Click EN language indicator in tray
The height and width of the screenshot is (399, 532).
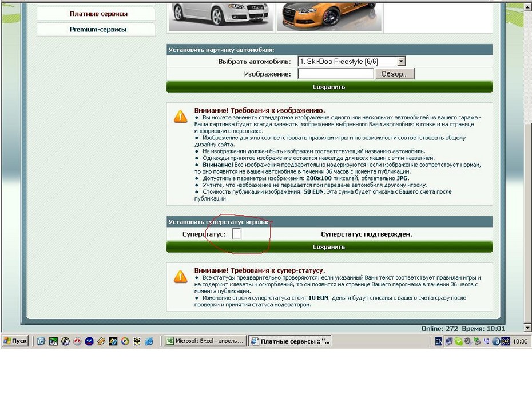point(438,341)
